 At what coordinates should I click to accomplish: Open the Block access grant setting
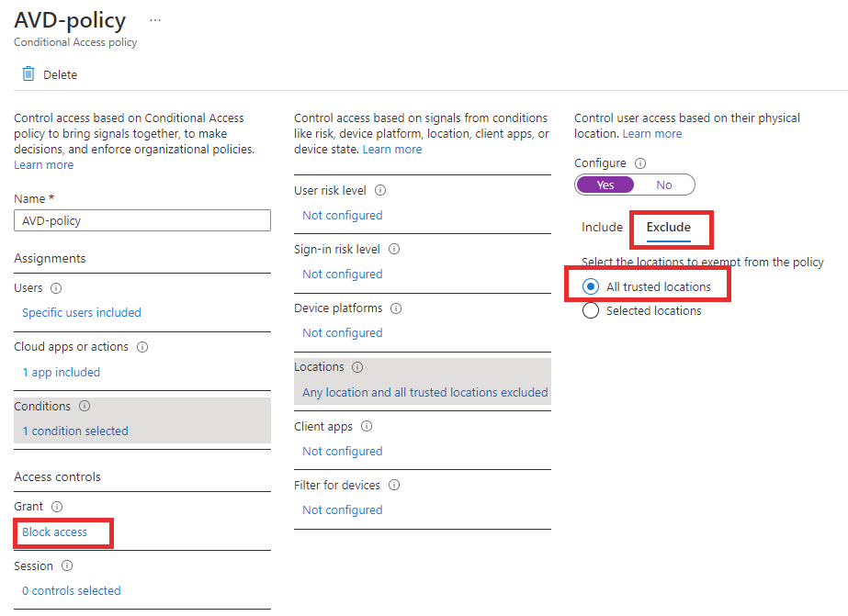point(54,532)
